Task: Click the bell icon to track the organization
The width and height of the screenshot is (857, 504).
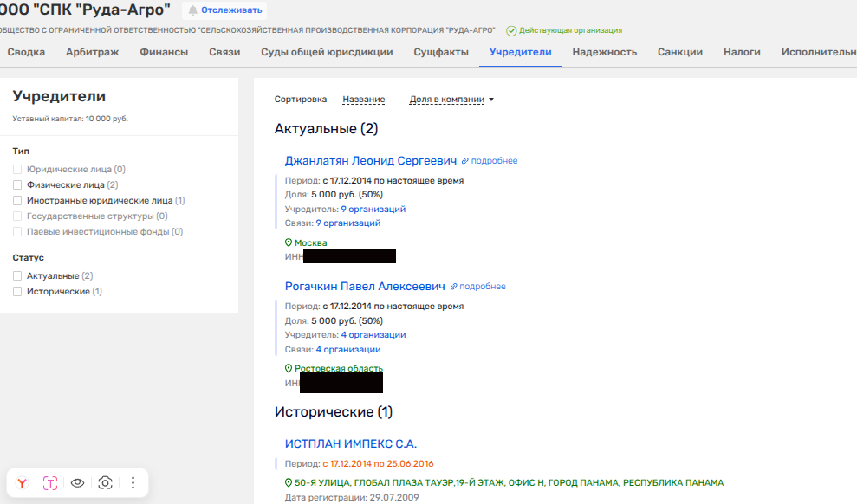Action: 193,10
